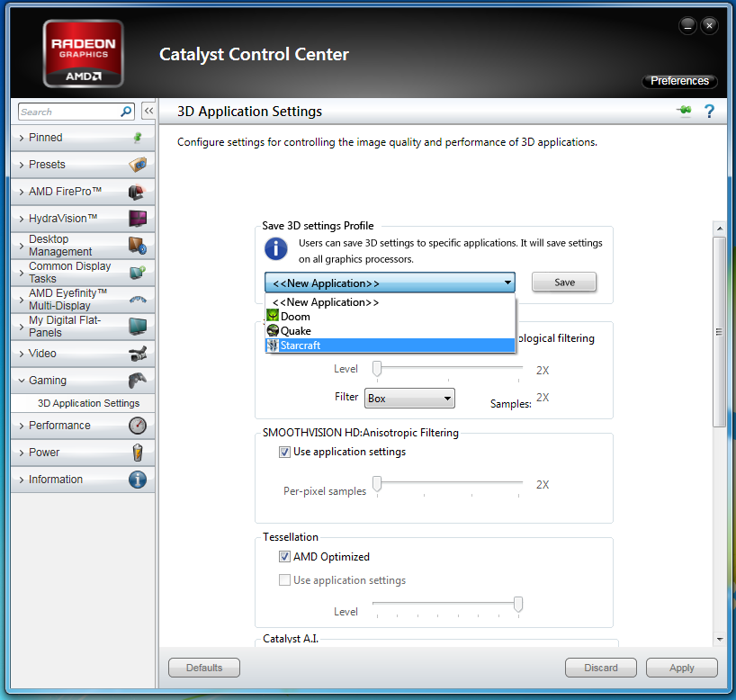The height and width of the screenshot is (700, 736).
Task: Collapse sidebar with double-chevron button
Action: pyautogui.click(x=148, y=112)
